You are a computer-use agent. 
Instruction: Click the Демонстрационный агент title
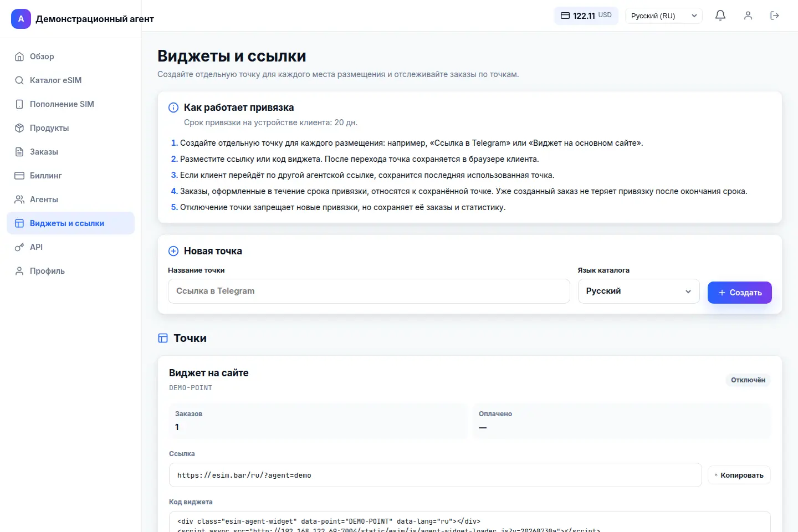tap(95, 19)
